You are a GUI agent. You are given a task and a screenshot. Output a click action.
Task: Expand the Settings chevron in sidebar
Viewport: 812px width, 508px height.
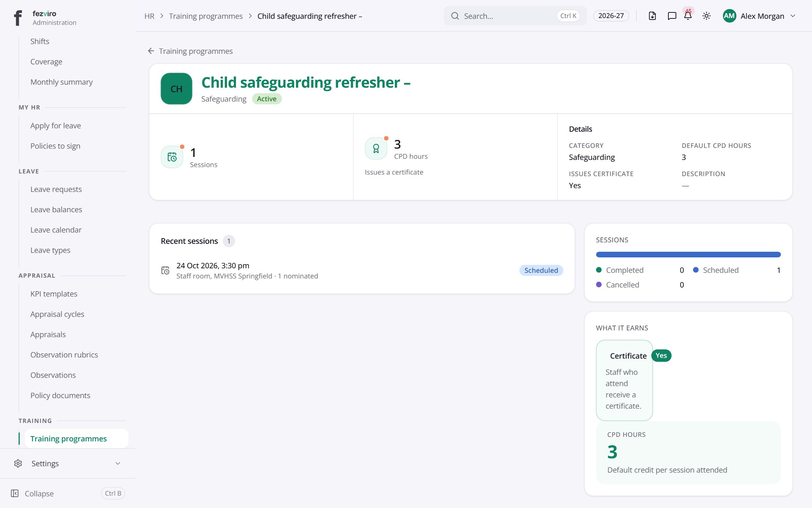[x=118, y=463]
